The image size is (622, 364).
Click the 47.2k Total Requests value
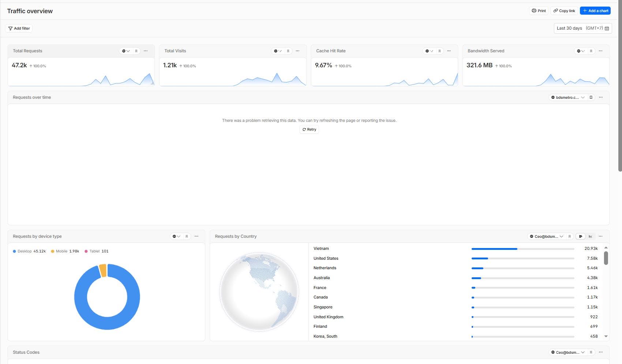coord(19,65)
